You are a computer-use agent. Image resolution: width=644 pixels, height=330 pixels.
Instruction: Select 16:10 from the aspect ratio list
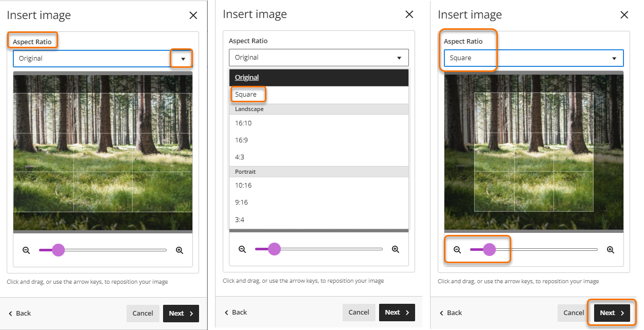click(x=243, y=123)
